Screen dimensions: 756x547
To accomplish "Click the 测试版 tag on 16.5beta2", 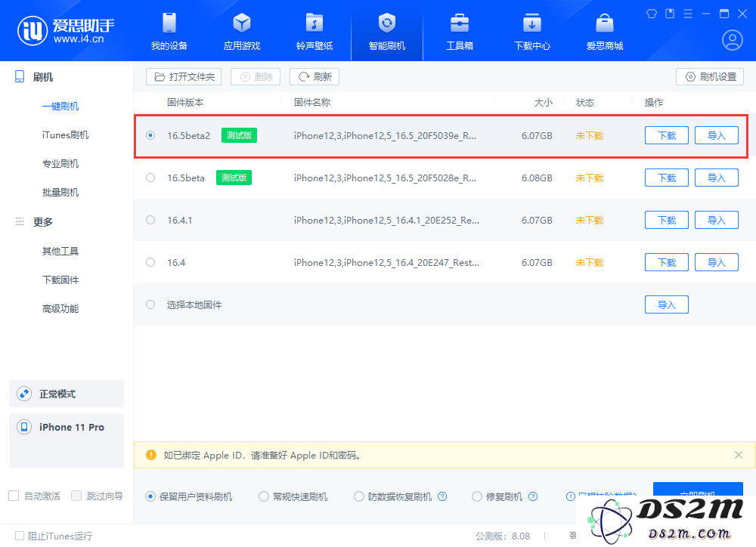I will pos(239,135).
